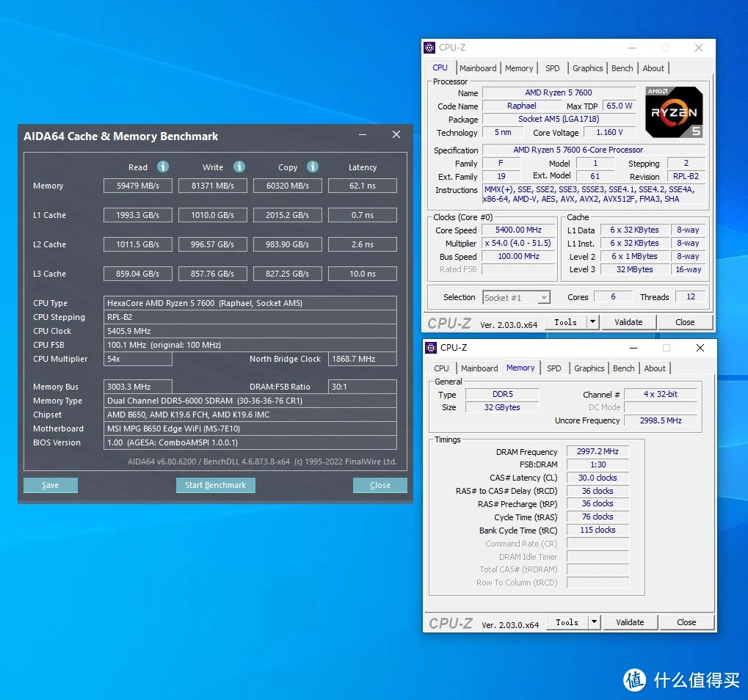
Task: Click Core Voltage value 1.160 V
Action: pyautogui.click(x=610, y=132)
